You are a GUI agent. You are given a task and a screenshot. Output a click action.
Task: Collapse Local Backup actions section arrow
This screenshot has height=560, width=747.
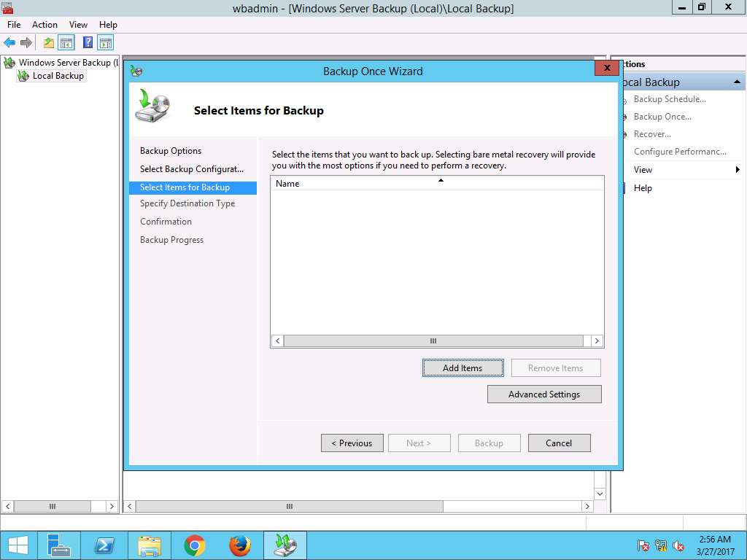coord(737,82)
